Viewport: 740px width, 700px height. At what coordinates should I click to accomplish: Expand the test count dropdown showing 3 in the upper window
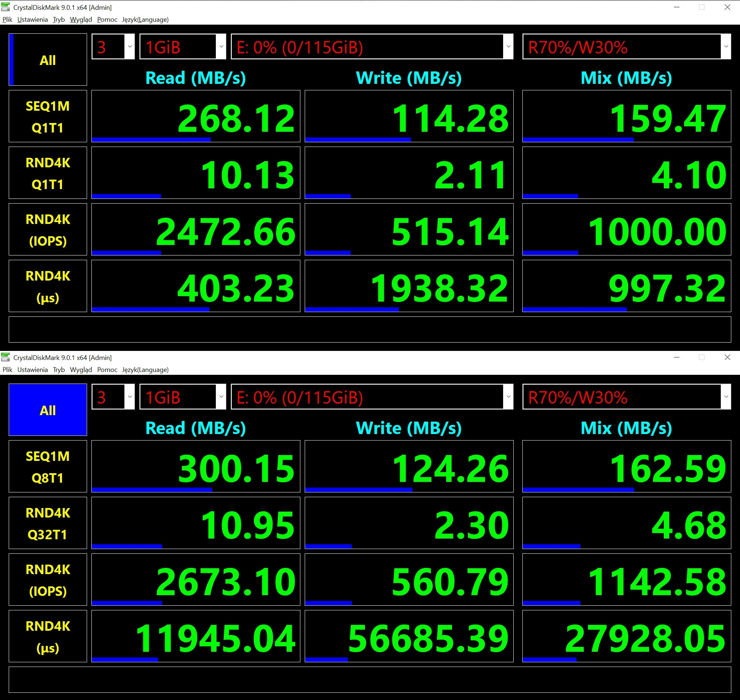pyautogui.click(x=113, y=47)
